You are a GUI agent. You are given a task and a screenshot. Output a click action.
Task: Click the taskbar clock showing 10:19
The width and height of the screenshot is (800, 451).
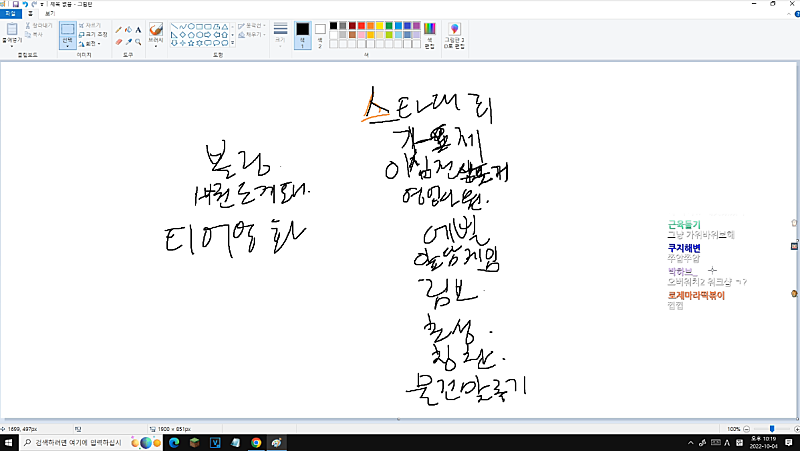click(x=763, y=443)
